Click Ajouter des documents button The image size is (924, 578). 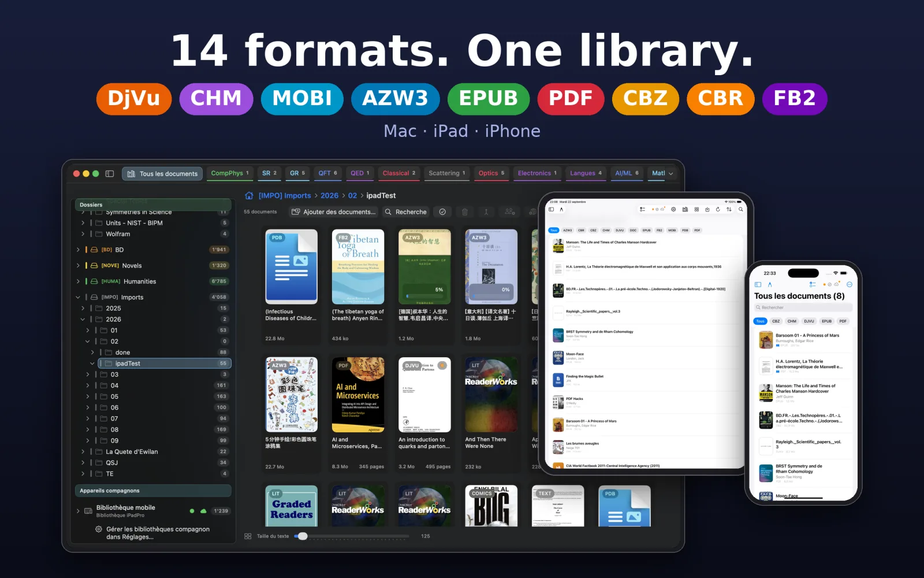[334, 212]
